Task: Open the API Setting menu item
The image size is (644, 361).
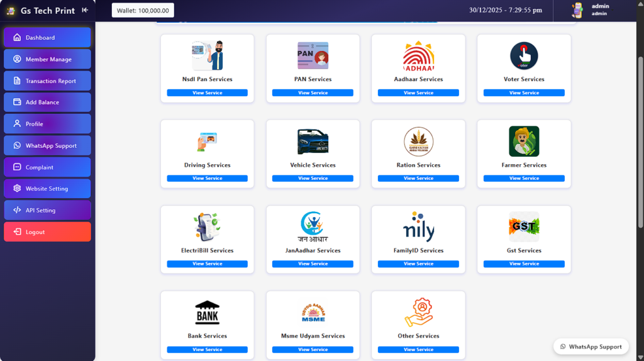Action: (x=48, y=211)
